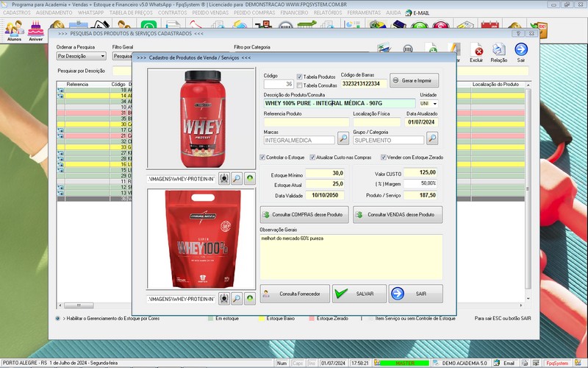Click the Data Validade field
Screen dimensions: 588x368
point(325,195)
